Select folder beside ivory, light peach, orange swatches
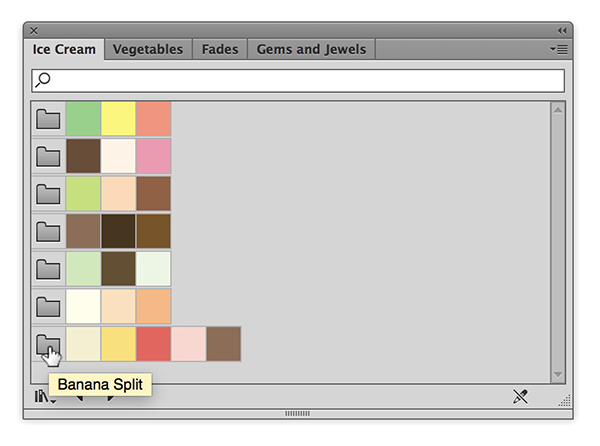This screenshot has width=600, height=446. 48,306
